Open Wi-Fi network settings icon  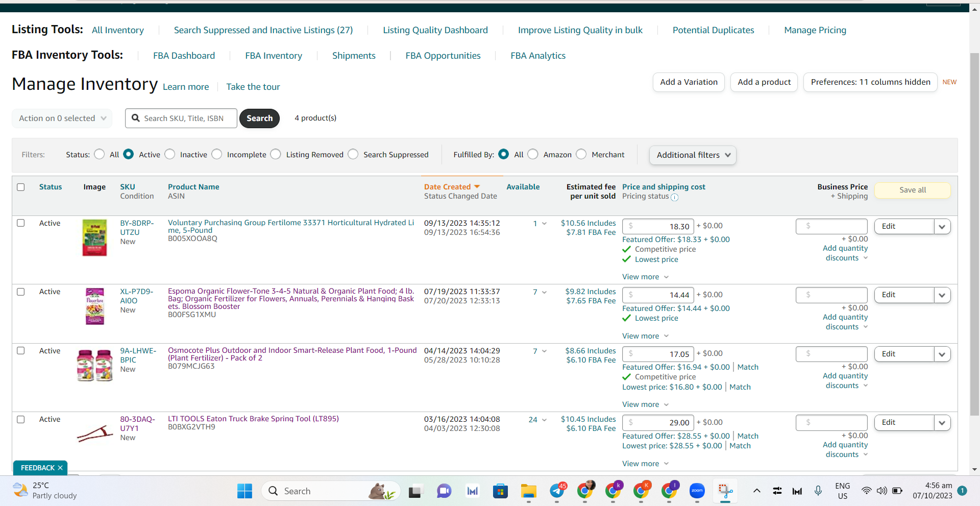coord(866,491)
